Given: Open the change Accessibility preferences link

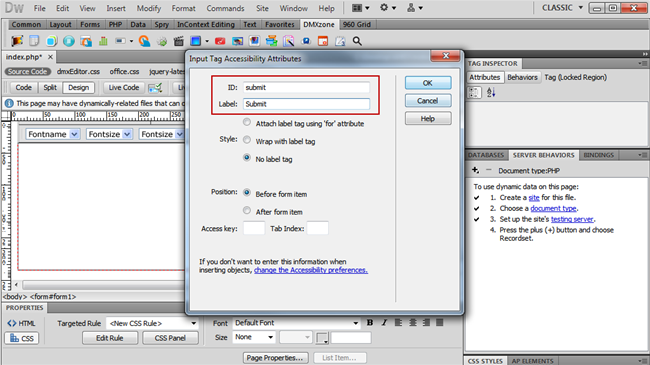Looking at the screenshot, I should click(x=311, y=270).
